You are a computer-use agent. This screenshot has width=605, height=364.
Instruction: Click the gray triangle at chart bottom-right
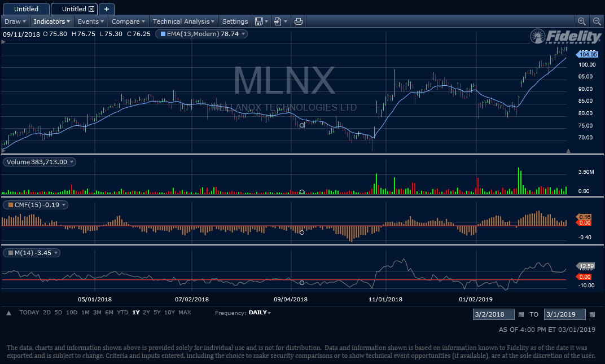point(568,151)
